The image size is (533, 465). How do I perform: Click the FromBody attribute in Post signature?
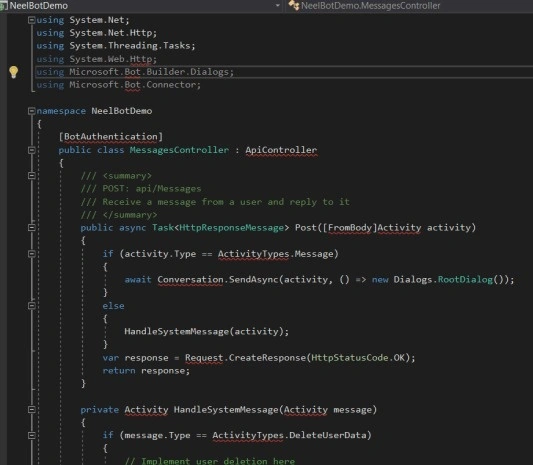coord(349,227)
